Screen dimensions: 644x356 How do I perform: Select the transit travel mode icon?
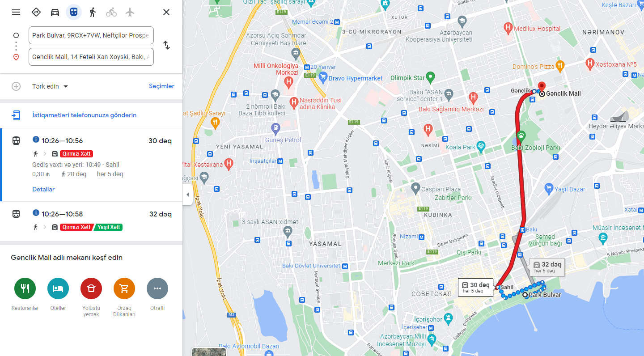tap(74, 12)
